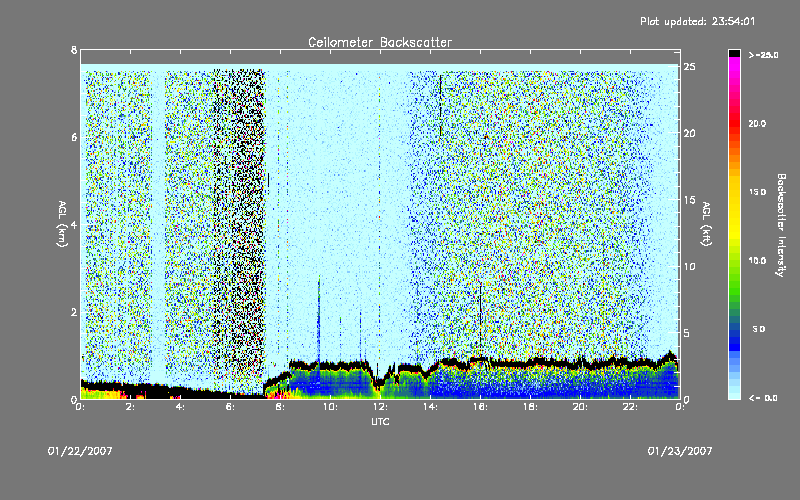Click the start date 01/22/2007 label
This screenshot has width=800, height=500.
[x=80, y=451]
